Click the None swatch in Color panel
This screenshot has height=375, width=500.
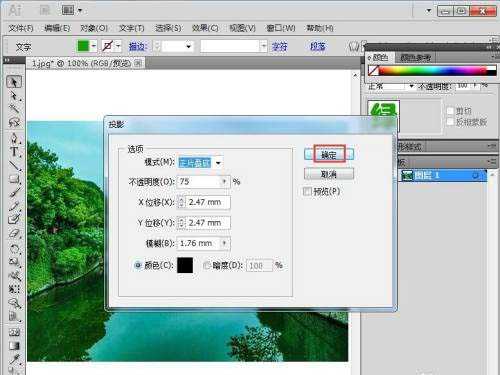[x=373, y=70]
